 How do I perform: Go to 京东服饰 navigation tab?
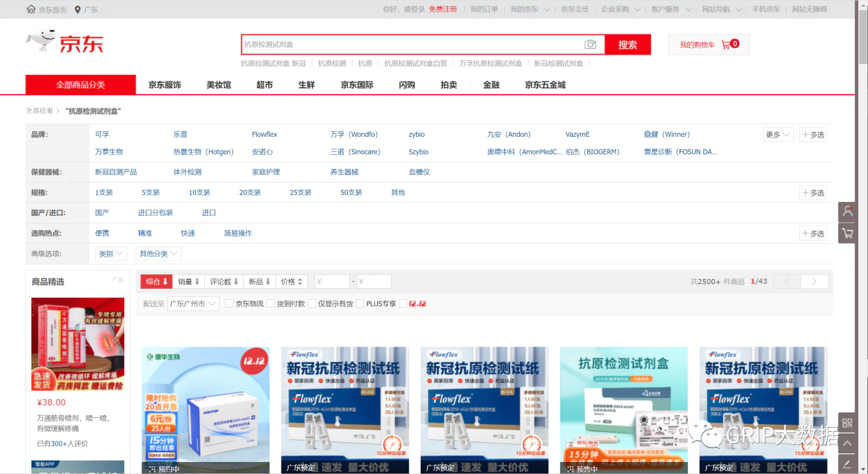pos(165,85)
